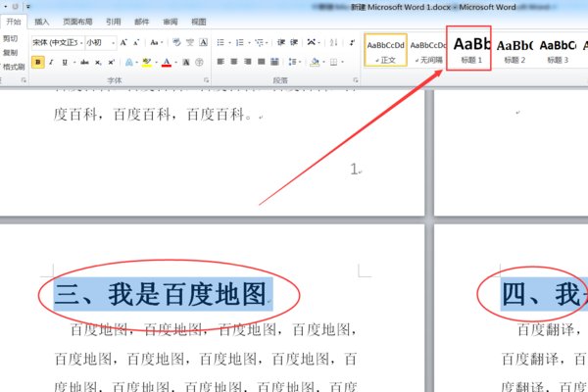Toggle Strikethrough abc formatting
This screenshot has width=588, height=392.
click(84, 63)
